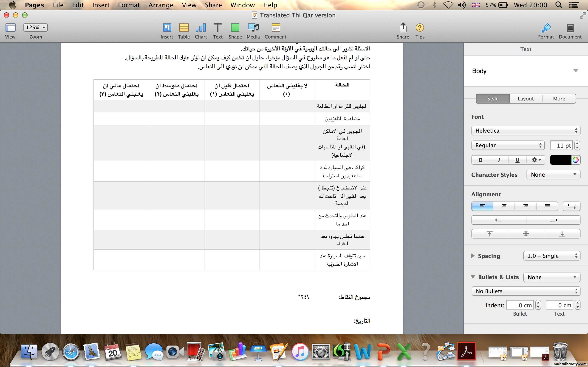
Task: Toggle Italic text formatting
Action: tap(499, 160)
